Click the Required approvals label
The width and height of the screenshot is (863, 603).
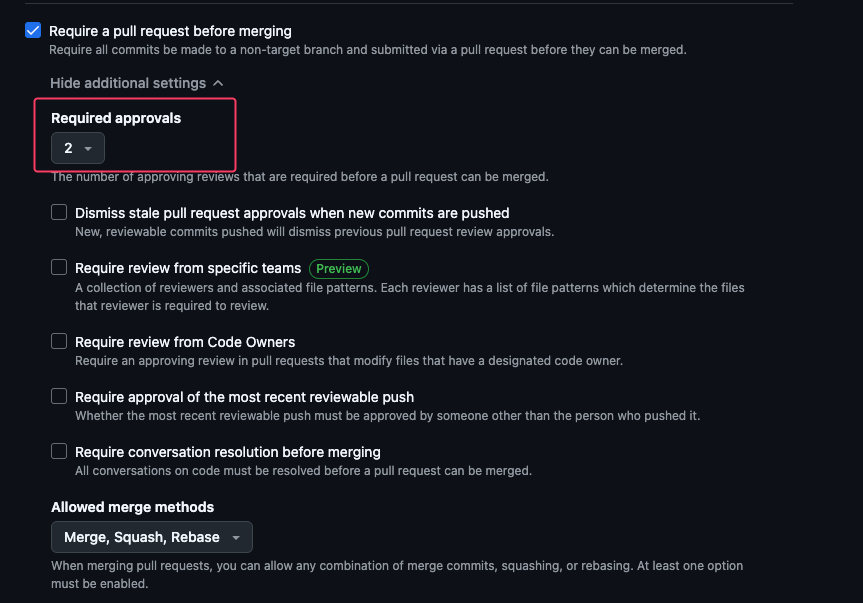(115, 117)
